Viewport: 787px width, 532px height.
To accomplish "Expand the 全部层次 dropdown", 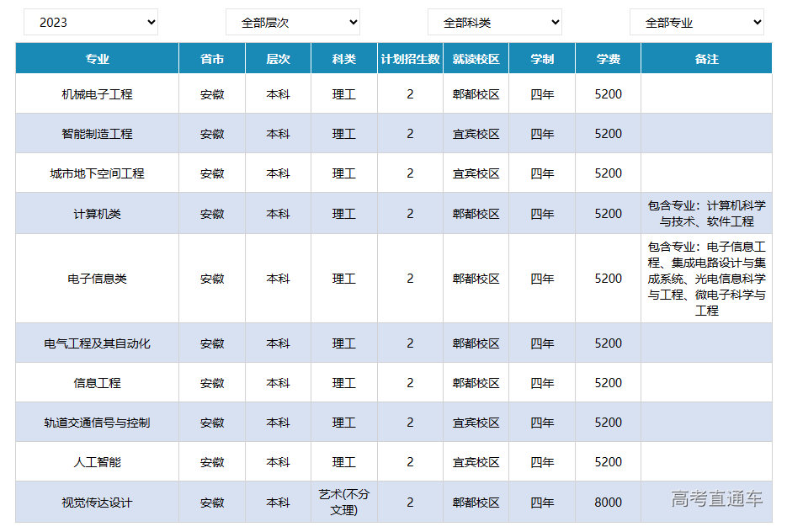I will tap(292, 23).
